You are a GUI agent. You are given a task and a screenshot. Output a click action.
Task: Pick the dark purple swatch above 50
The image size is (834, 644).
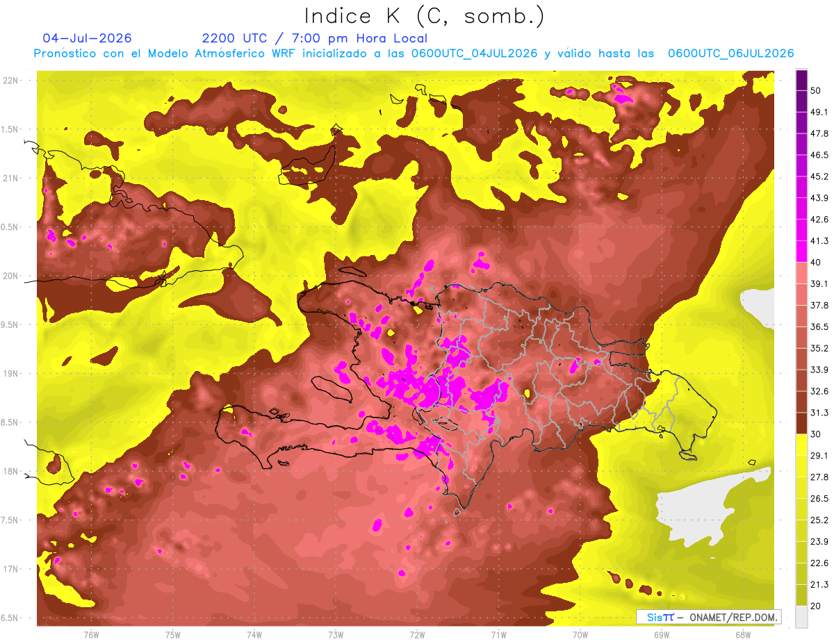801,80
